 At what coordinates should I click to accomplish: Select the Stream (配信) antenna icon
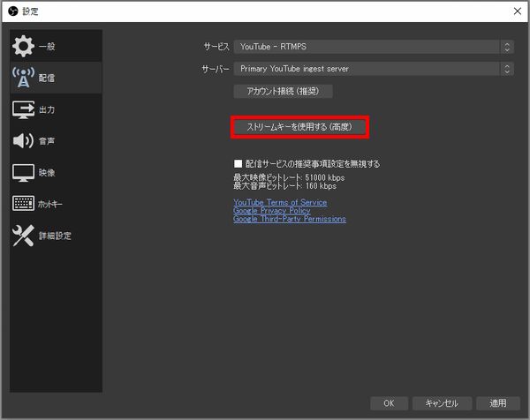pos(23,78)
